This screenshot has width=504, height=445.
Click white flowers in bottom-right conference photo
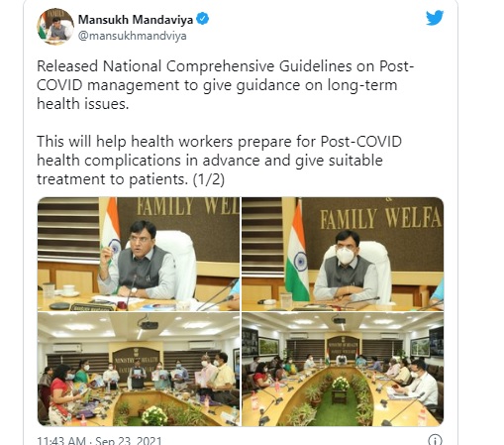341,384
